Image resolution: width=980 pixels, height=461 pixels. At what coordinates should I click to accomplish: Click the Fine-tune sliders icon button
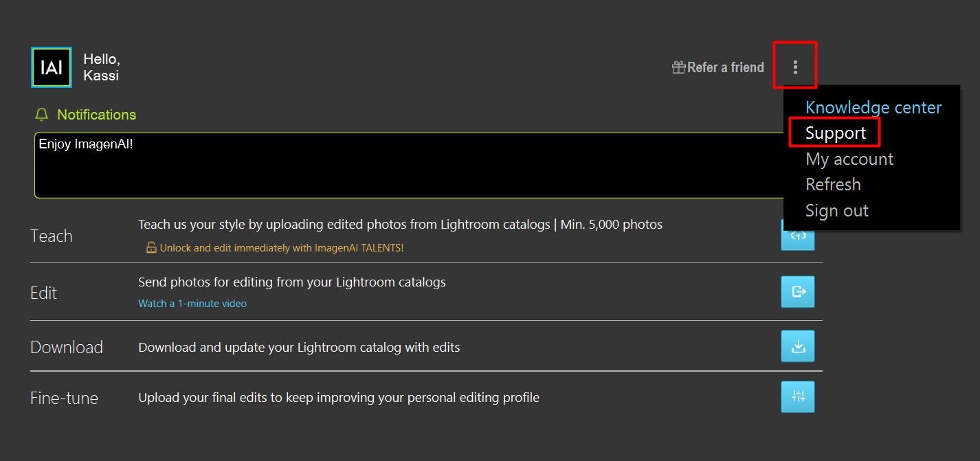coord(798,396)
